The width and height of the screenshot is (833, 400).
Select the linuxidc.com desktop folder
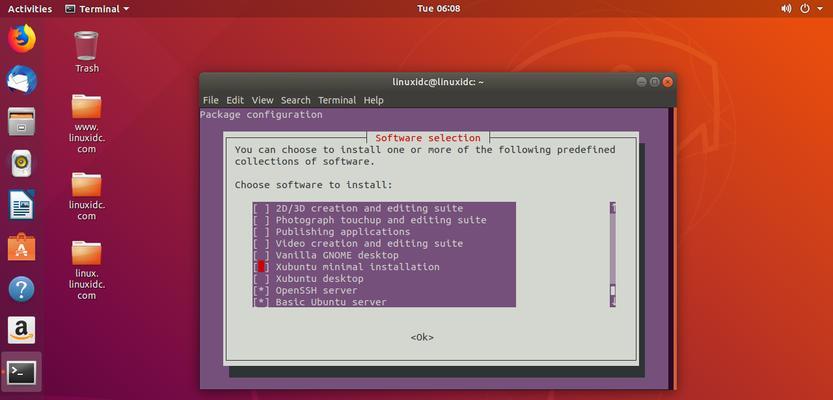87,195
